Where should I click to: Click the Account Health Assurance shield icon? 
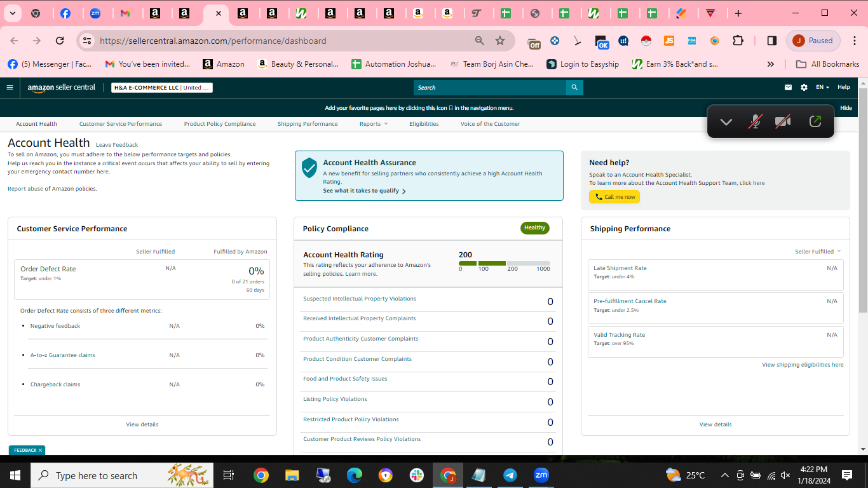309,168
